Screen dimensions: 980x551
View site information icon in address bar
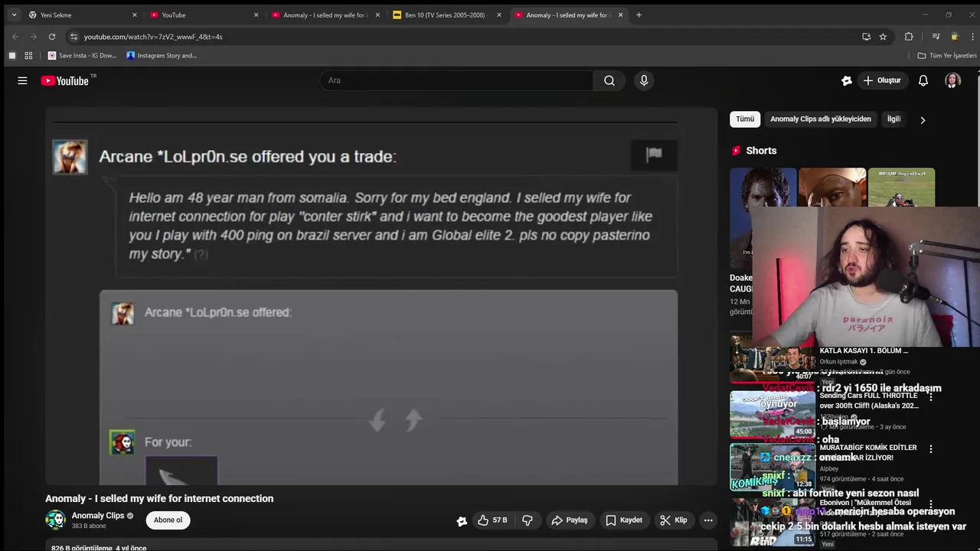click(x=73, y=37)
